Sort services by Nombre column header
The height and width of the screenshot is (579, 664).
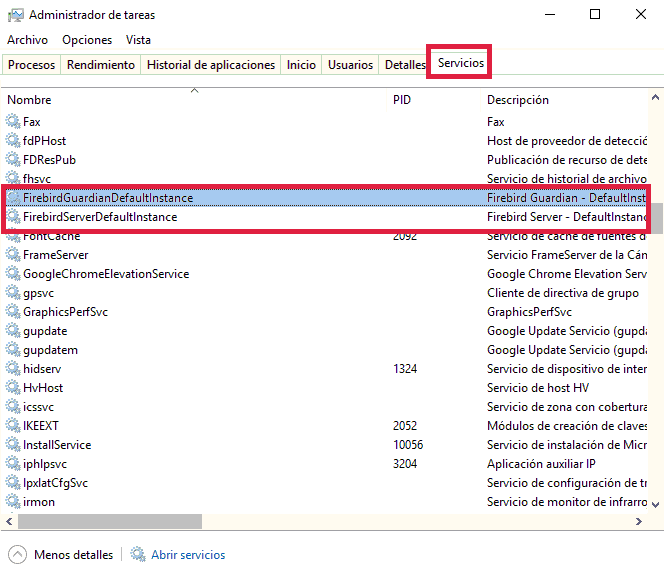point(29,100)
